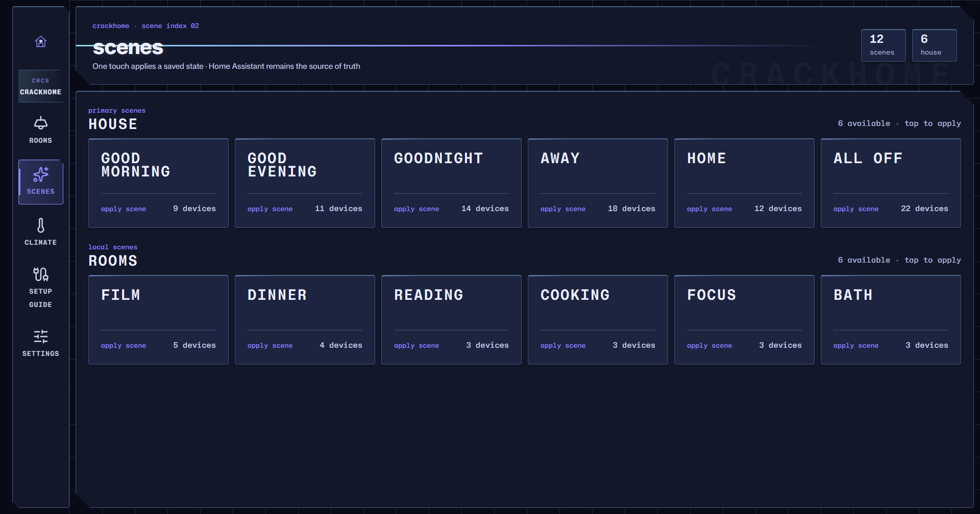This screenshot has width=980, height=514.
Task: Apply the Bath room scene
Action: (891, 320)
